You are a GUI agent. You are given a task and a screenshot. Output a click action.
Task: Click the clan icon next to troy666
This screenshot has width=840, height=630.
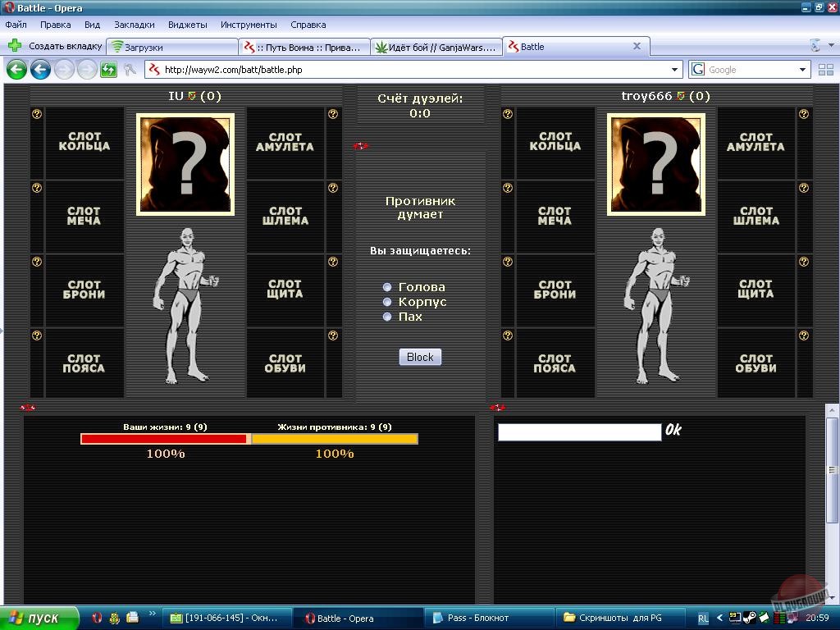(680, 96)
